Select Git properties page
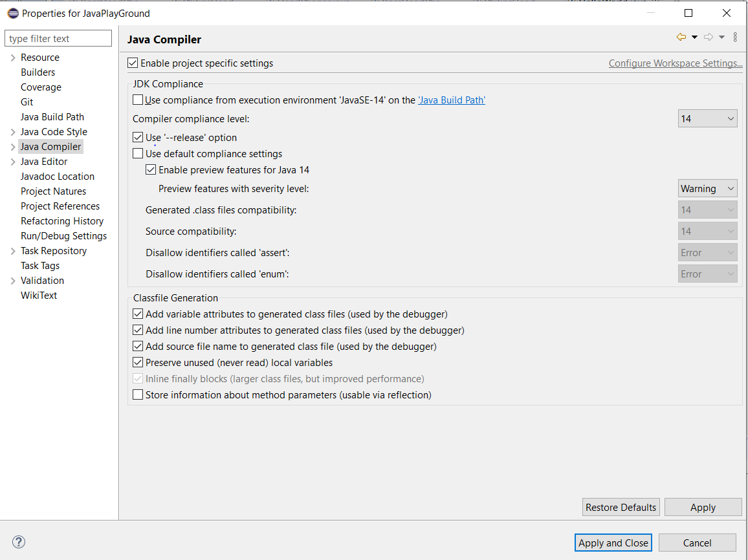 (27, 102)
